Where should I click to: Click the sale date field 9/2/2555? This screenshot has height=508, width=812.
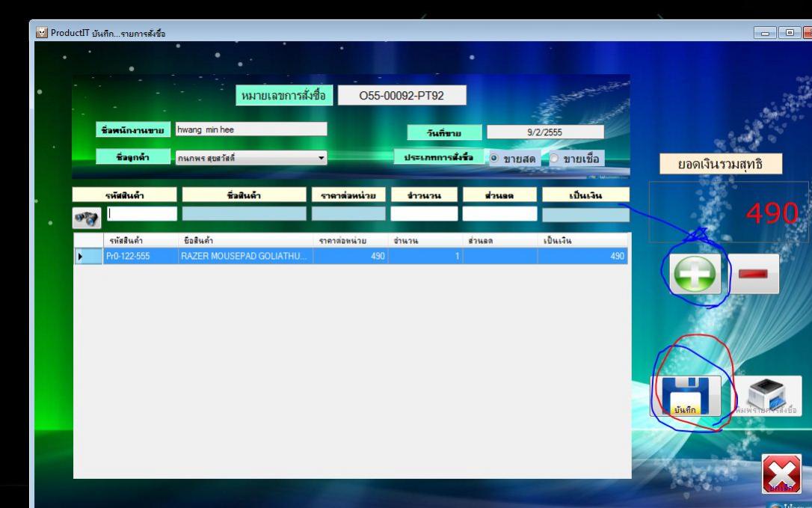545,132
